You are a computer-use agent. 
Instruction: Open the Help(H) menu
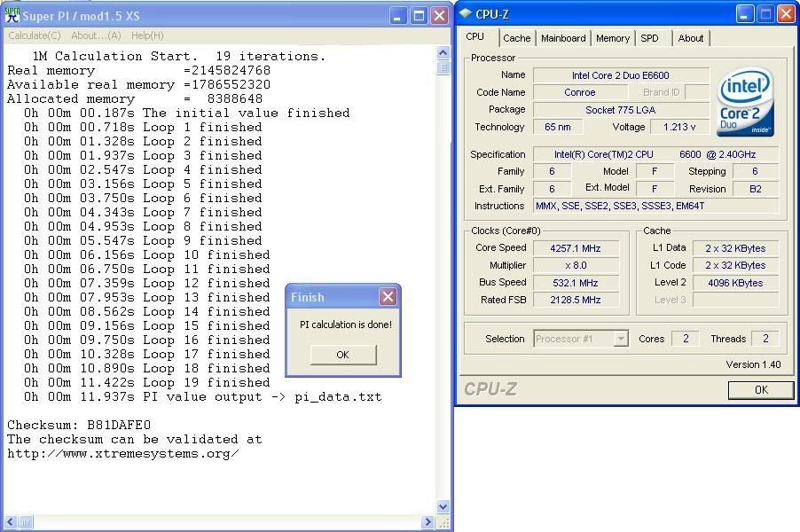pyautogui.click(x=147, y=35)
